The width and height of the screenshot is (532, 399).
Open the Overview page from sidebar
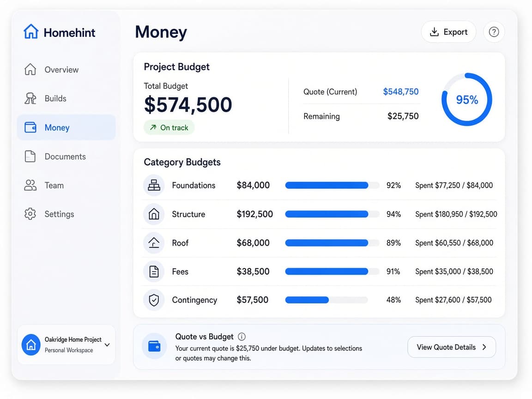click(x=66, y=70)
